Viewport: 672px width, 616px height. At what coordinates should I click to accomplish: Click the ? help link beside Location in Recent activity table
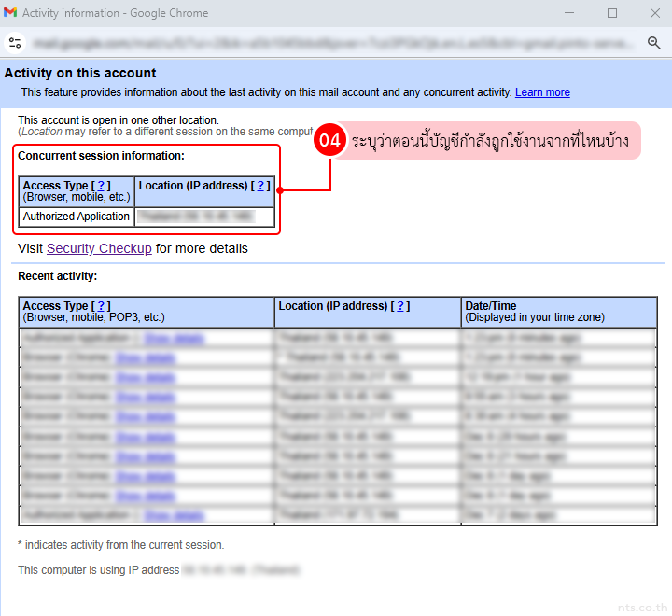point(400,306)
